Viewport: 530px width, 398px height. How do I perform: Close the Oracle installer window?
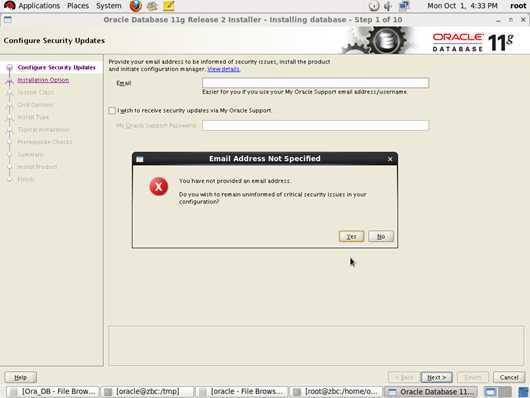523,20
